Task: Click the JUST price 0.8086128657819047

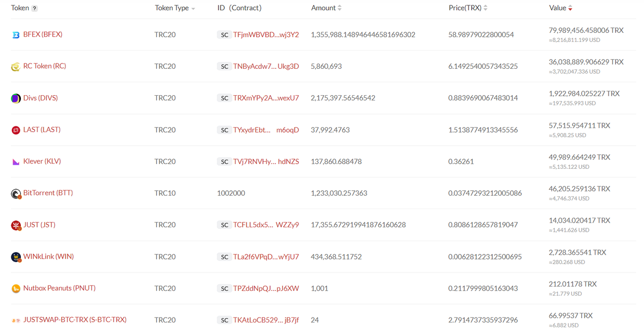Action: (483, 225)
